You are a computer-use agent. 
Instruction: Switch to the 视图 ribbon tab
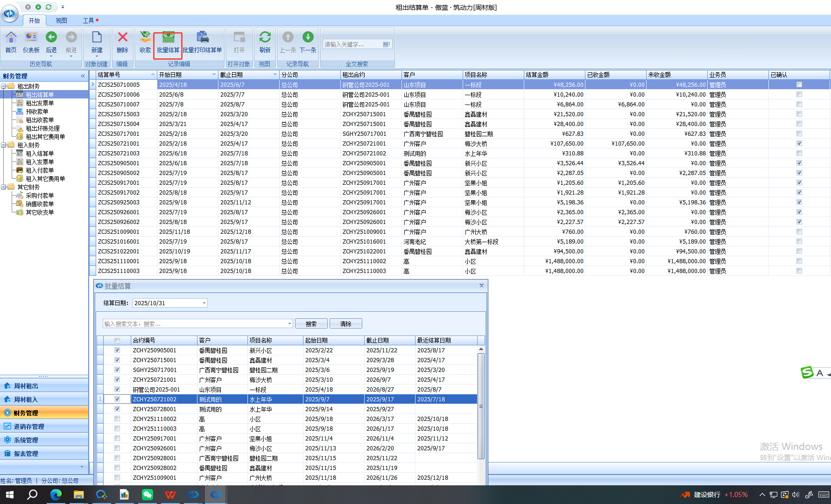(x=61, y=21)
